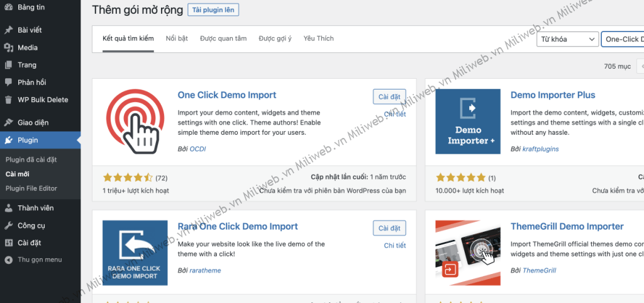The image size is (644, 303).
Task: Click the Trang pages icon
Action: [9, 65]
